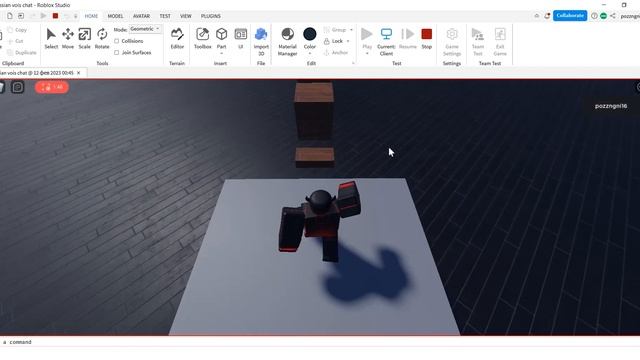Open the in-game chat icon in the viewport

pyautogui.click(x=18, y=87)
